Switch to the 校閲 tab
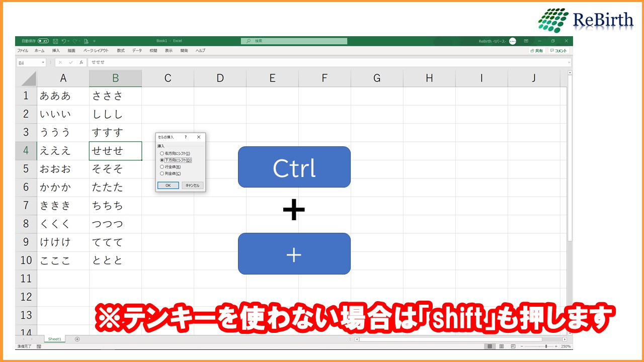Viewport: 644px width, 362px height. pyautogui.click(x=153, y=51)
